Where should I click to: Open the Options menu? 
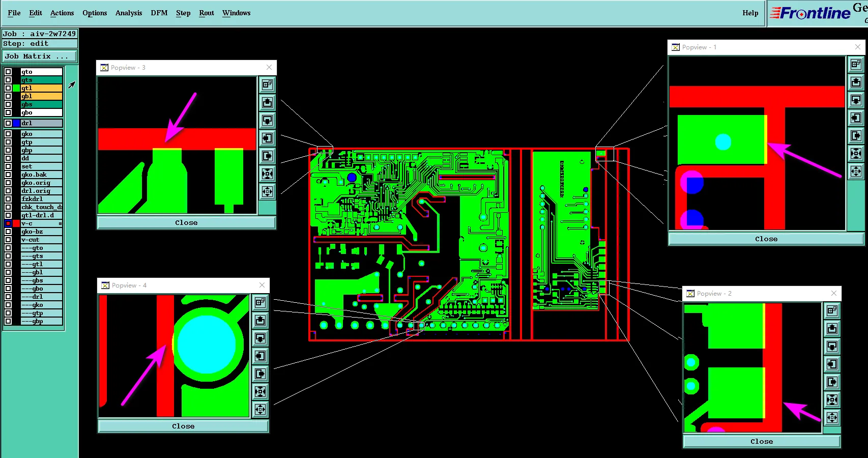pos(95,13)
